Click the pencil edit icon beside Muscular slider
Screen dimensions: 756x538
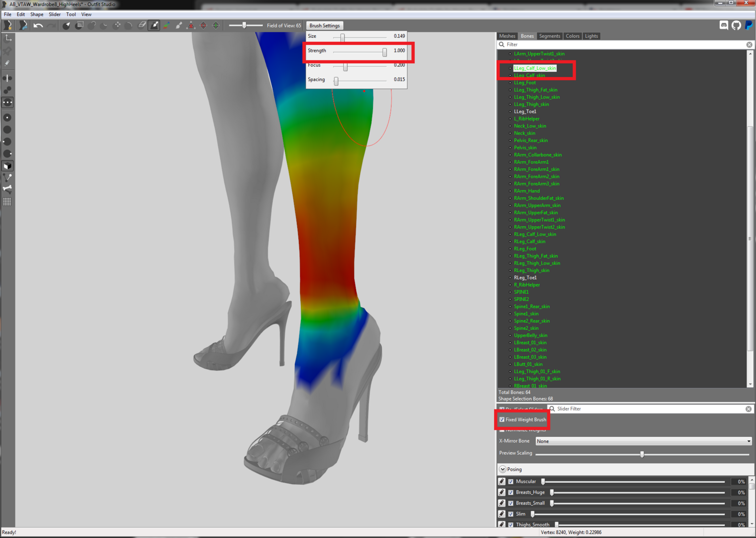pos(502,481)
